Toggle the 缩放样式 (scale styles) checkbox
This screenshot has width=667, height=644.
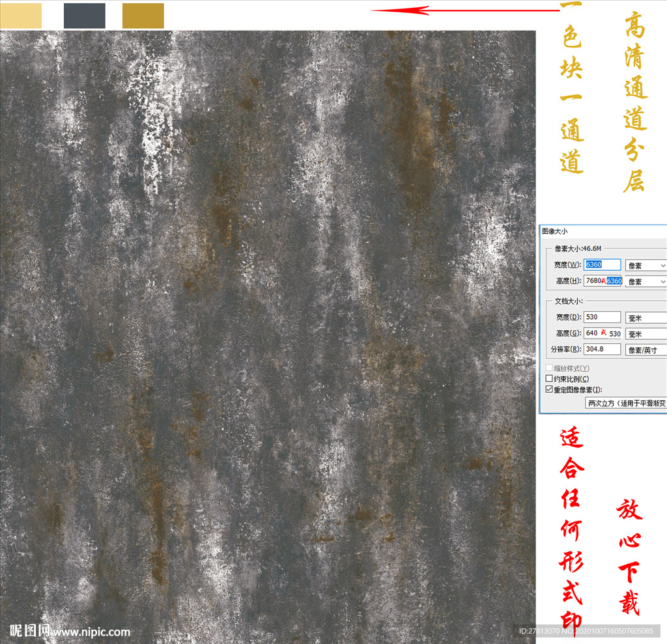pyautogui.click(x=549, y=368)
